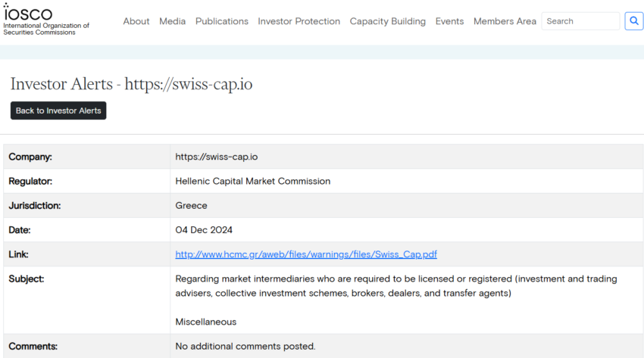Select the page heading Investor Alerts - https://swiss-cap.io

pos(131,84)
